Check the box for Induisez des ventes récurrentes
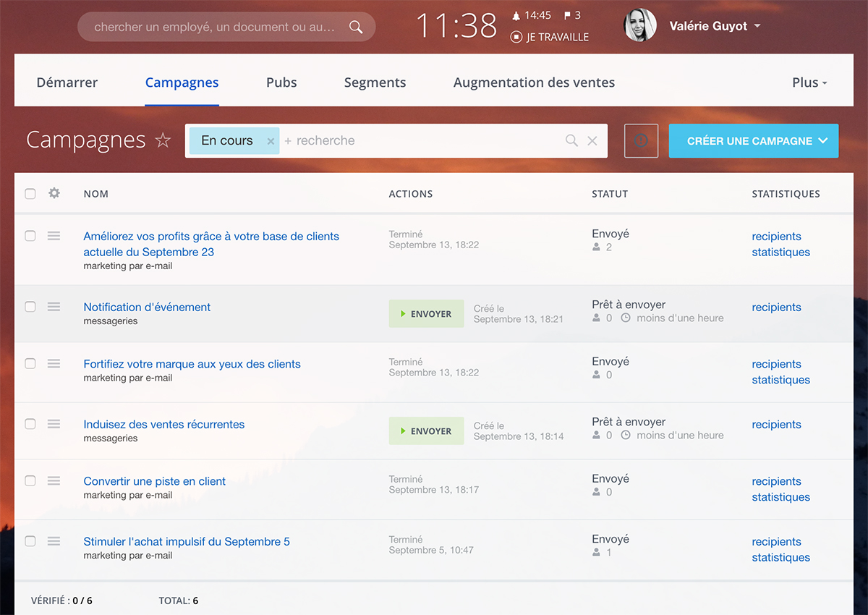The height and width of the screenshot is (615, 868). 30,424
